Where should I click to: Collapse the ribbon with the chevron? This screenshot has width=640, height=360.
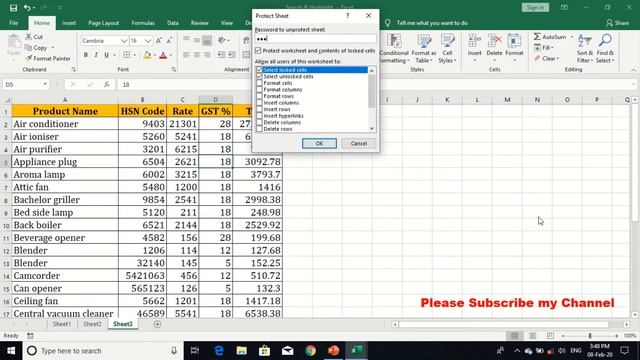(x=633, y=70)
